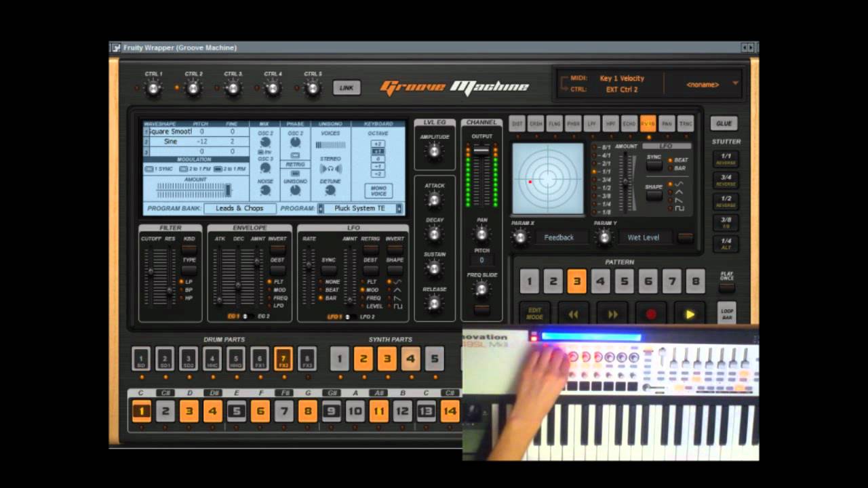Screen dimensions: 868x488
Task: Select drum part 1 BD pad
Action: (141, 359)
